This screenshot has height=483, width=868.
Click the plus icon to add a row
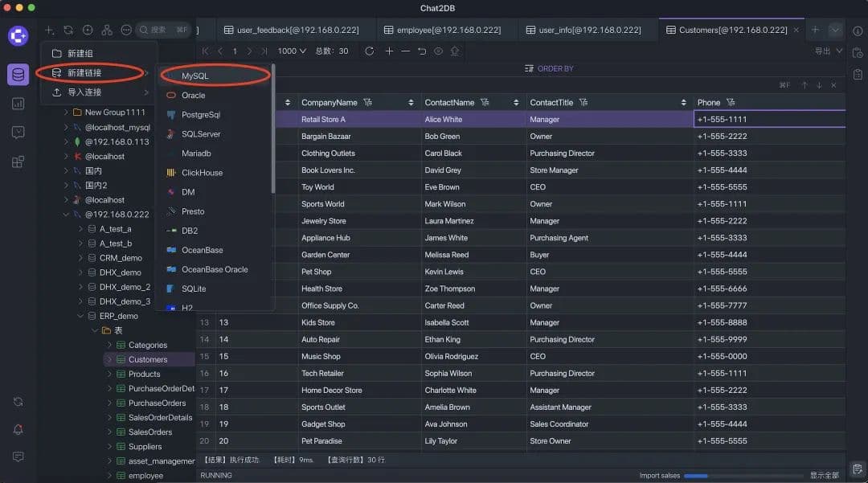(x=389, y=51)
